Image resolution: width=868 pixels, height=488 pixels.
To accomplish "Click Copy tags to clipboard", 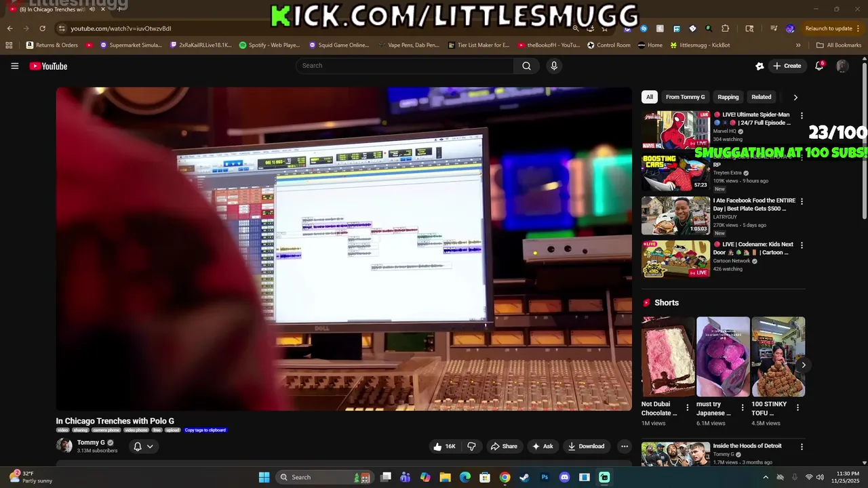I will (x=205, y=430).
